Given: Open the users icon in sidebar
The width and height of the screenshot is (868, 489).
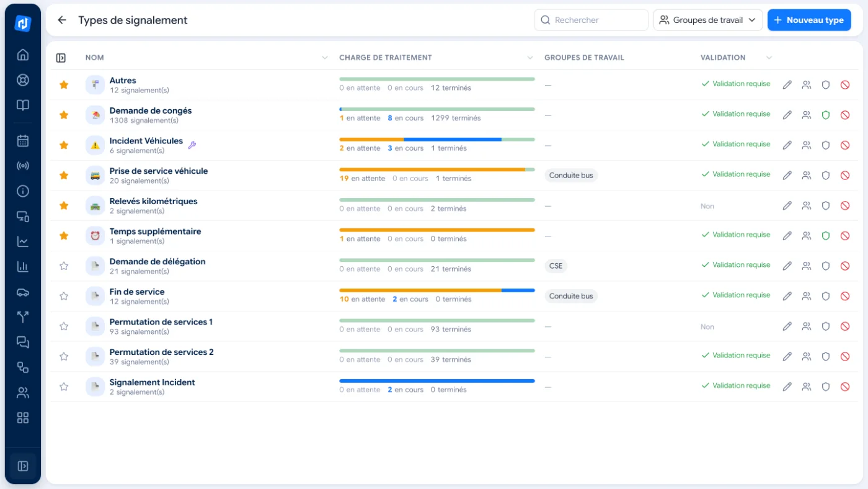Looking at the screenshot, I should 23,393.
